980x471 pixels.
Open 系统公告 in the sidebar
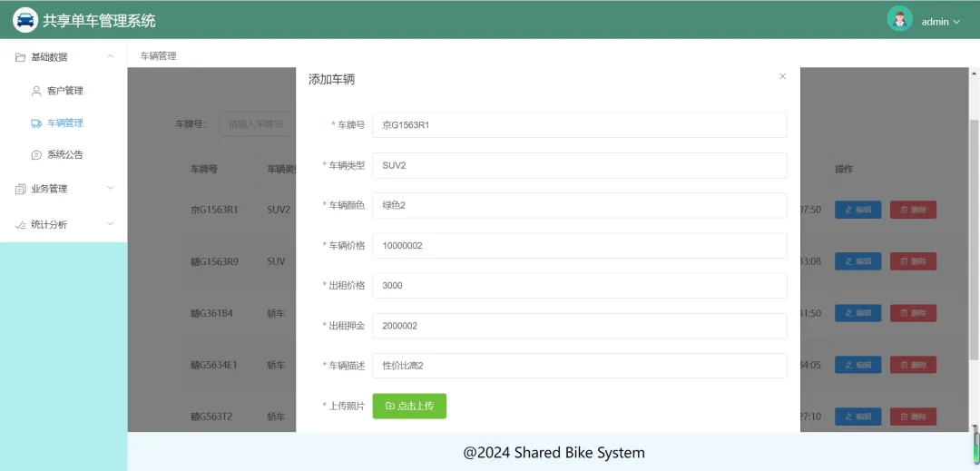[x=64, y=155]
